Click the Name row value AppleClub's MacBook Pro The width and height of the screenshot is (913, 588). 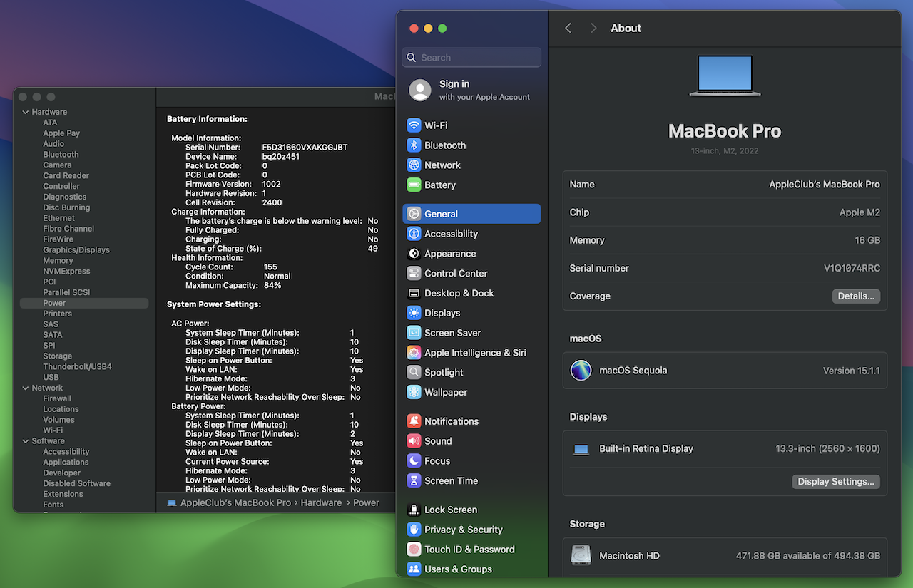(x=825, y=185)
